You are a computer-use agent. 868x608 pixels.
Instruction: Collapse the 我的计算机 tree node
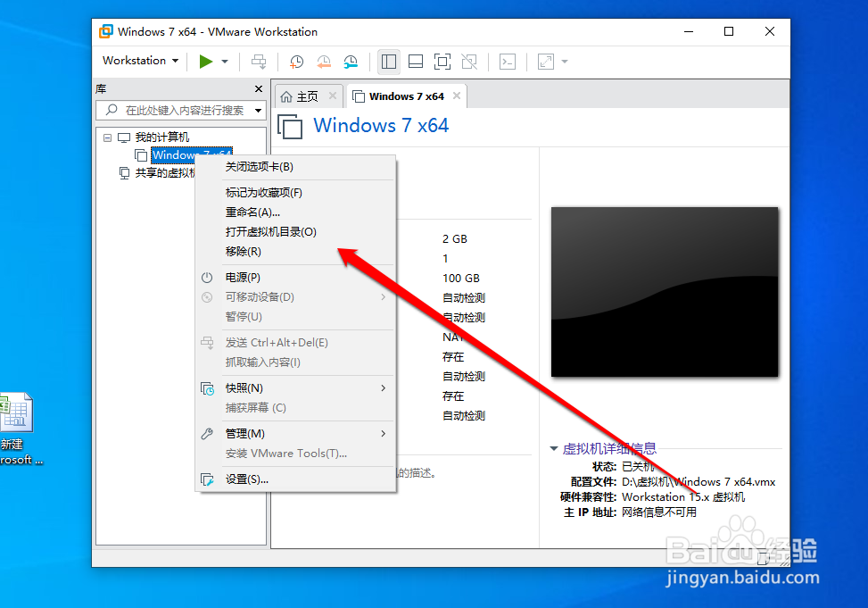pyautogui.click(x=107, y=137)
